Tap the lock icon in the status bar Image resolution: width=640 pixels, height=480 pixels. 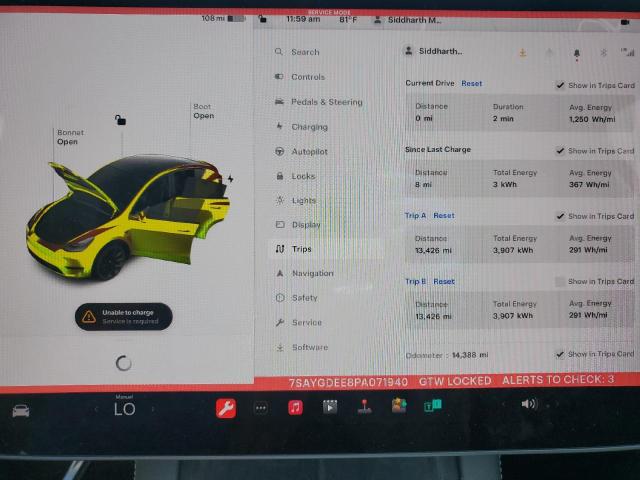click(262, 19)
